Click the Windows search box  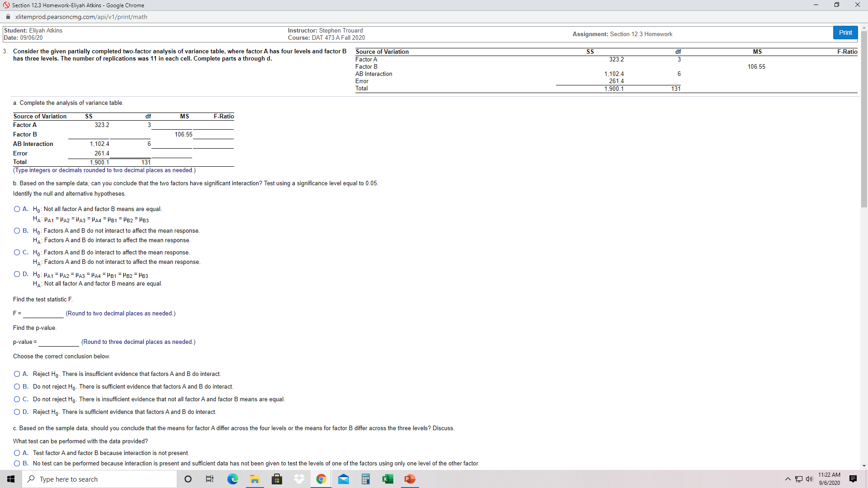[x=99, y=479]
